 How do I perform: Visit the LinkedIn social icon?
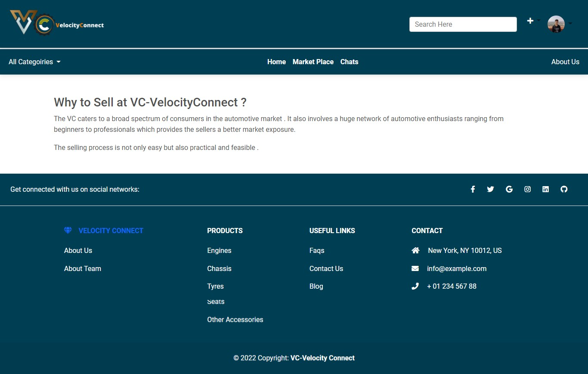[x=545, y=189]
